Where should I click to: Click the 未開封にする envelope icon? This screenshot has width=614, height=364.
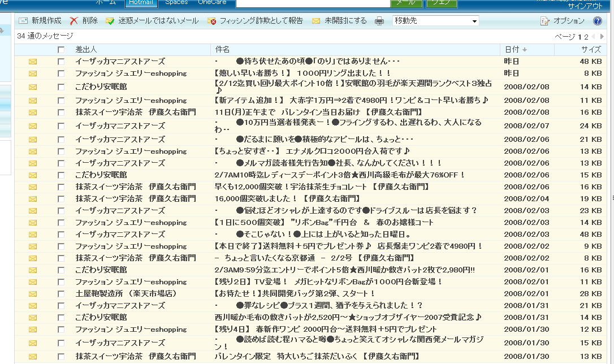[x=316, y=21]
